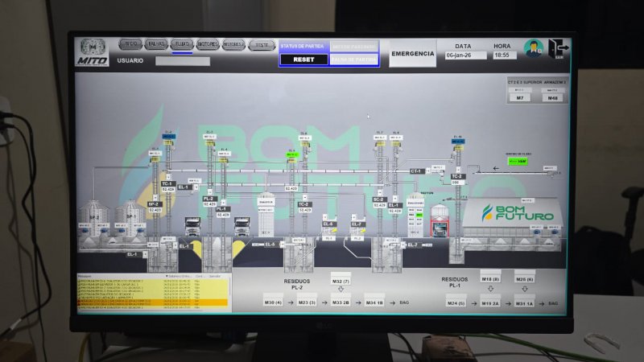
Task: Click down arrow below M18 (8)
Action: click(490, 289)
